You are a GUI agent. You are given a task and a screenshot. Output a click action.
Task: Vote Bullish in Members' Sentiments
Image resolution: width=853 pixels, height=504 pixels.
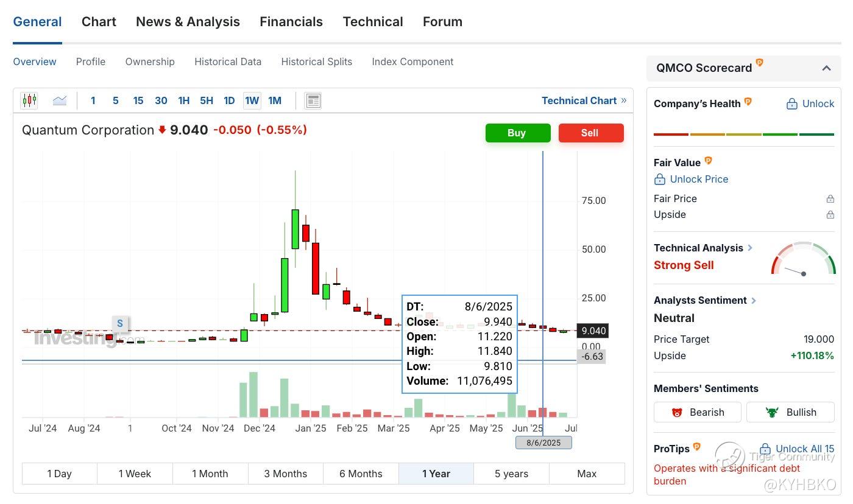pyautogui.click(x=790, y=412)
